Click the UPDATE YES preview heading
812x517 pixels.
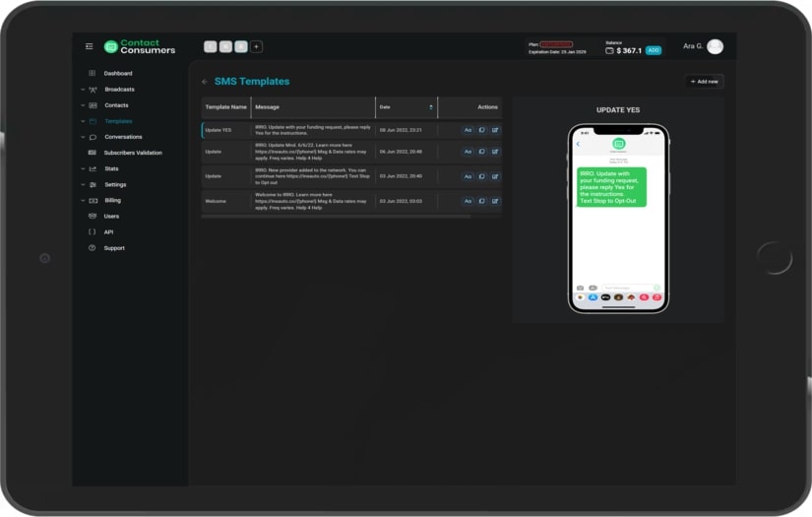pyautogui.click(x=618, y=110)
